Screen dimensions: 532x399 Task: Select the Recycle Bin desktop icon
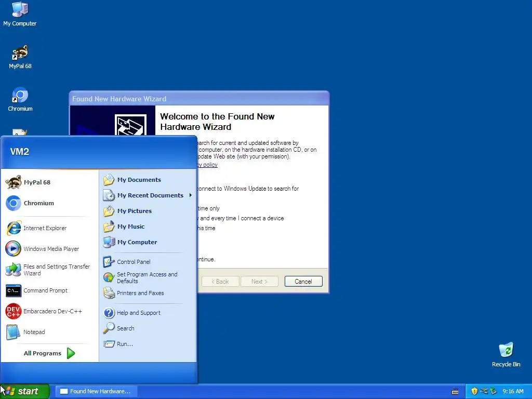pos(506,355)
